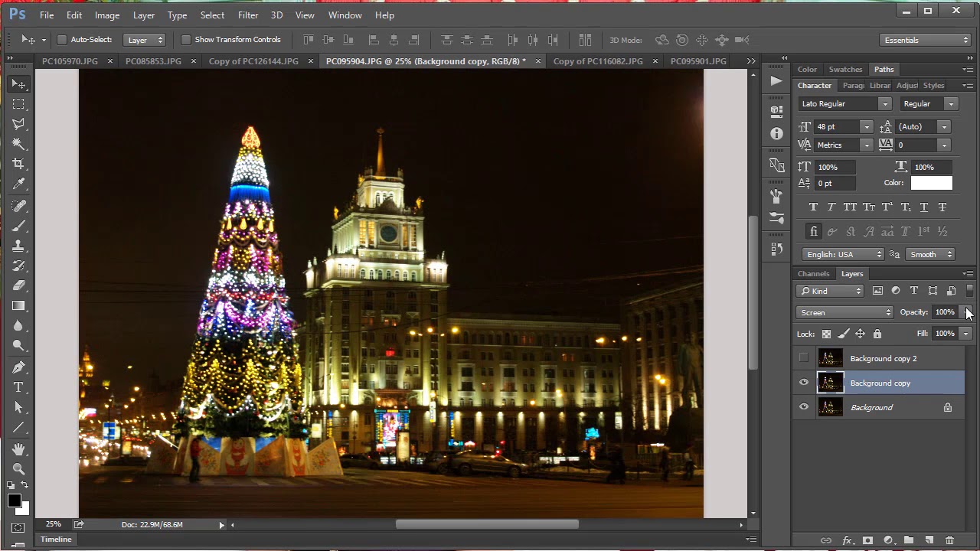Viewport: 980px width, 551px height.
Task: Open the English: USA language dropdown
Action: pos(844,254)
